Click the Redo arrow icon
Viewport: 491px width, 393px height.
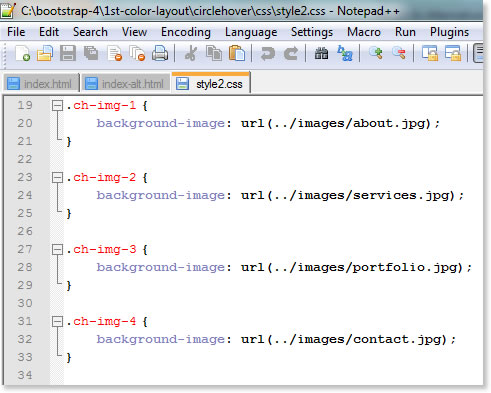tap(291, 53)
